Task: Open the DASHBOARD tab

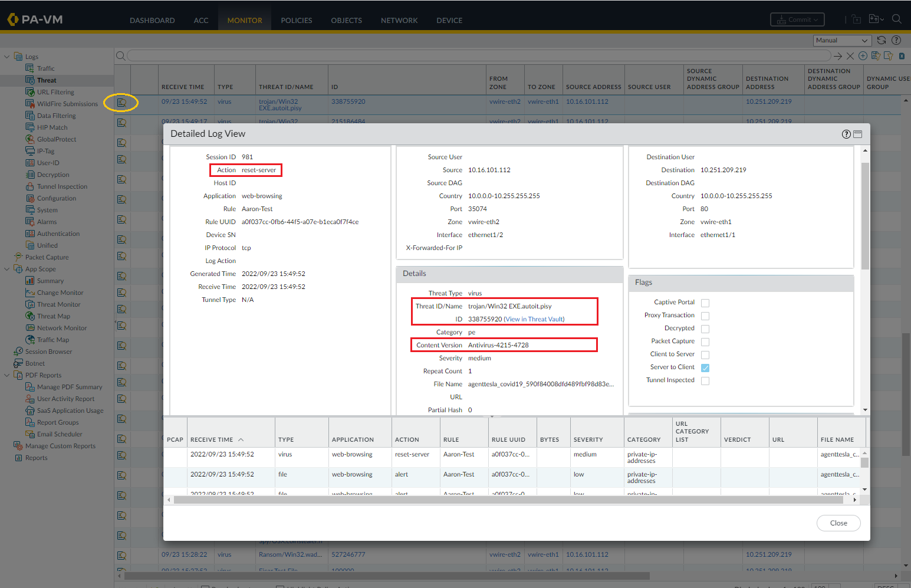Action: [x=152, y=20]
